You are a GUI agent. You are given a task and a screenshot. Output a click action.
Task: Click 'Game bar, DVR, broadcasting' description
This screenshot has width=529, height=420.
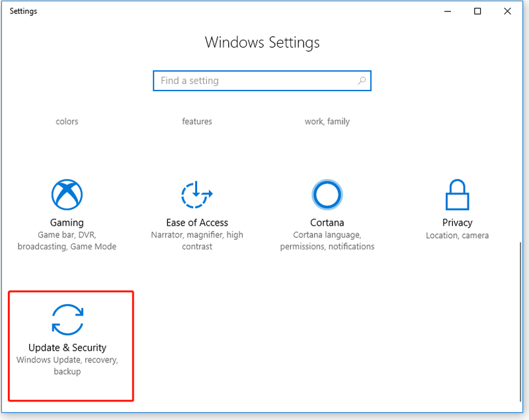pyautogui.click(x=67, y=241)
